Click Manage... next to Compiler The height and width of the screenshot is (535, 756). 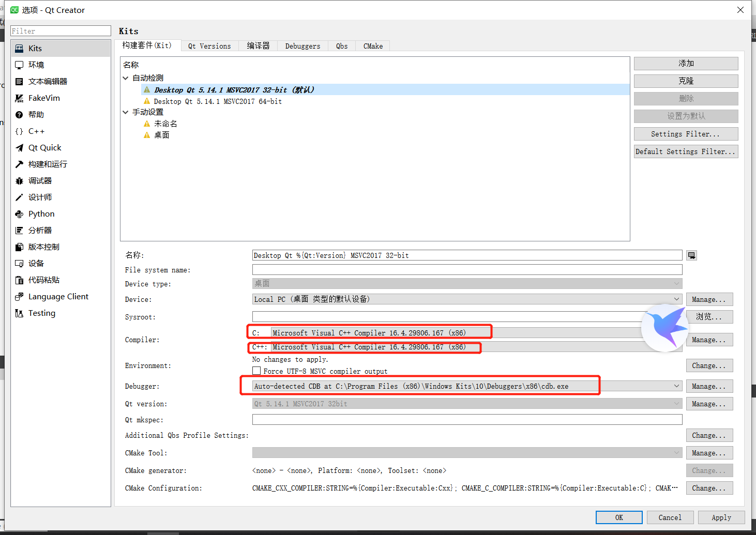pyautogui.click(x=709, y=340)
